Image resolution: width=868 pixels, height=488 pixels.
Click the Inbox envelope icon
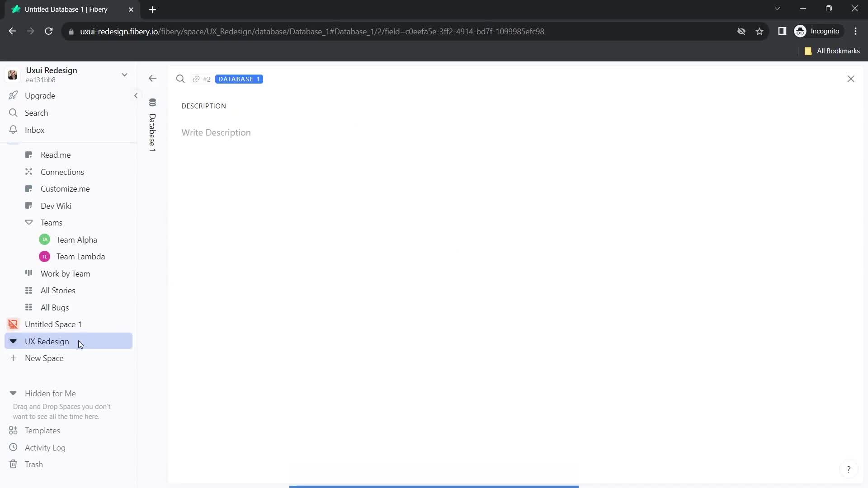(13, 130)
